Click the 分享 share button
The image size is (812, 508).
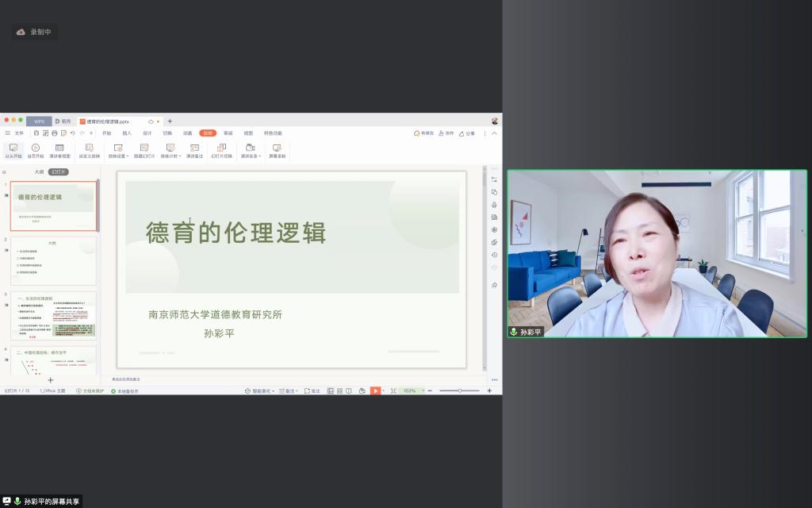467,133
